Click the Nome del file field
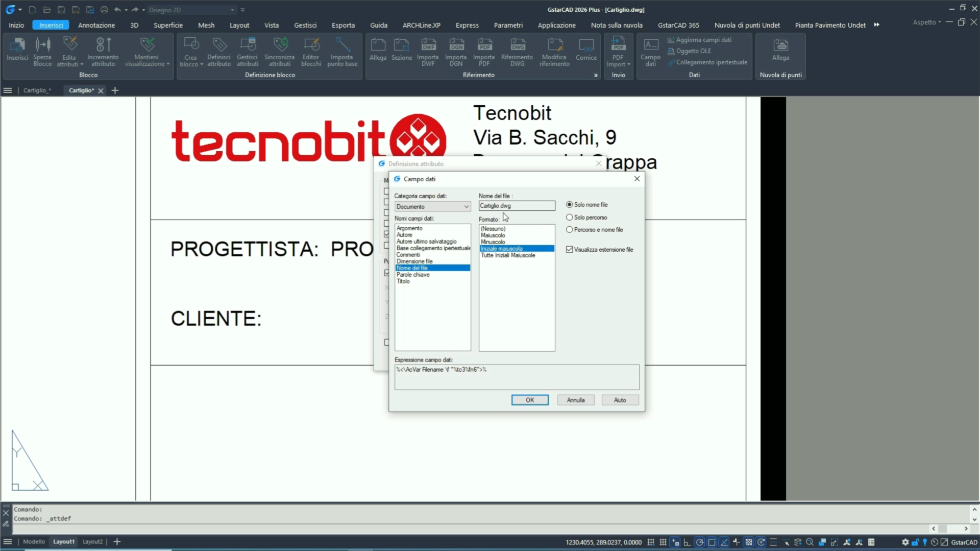The width and height of the screenshot is (980, 551). [x=517, y=206]
